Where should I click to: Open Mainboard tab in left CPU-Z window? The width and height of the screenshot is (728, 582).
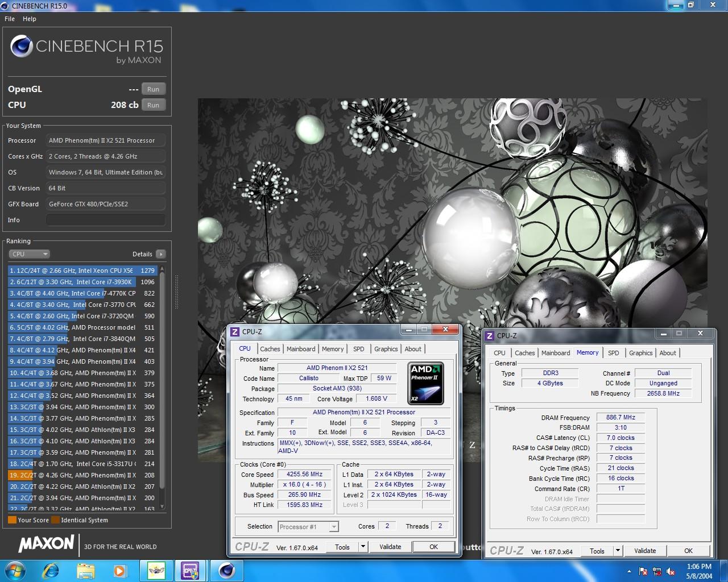pos(301,349)
